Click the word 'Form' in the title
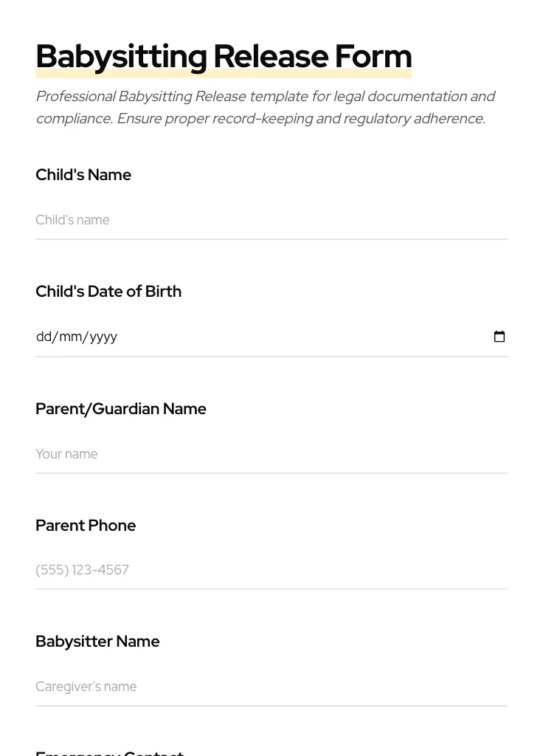The image size is (543, 756). (373, 57)
